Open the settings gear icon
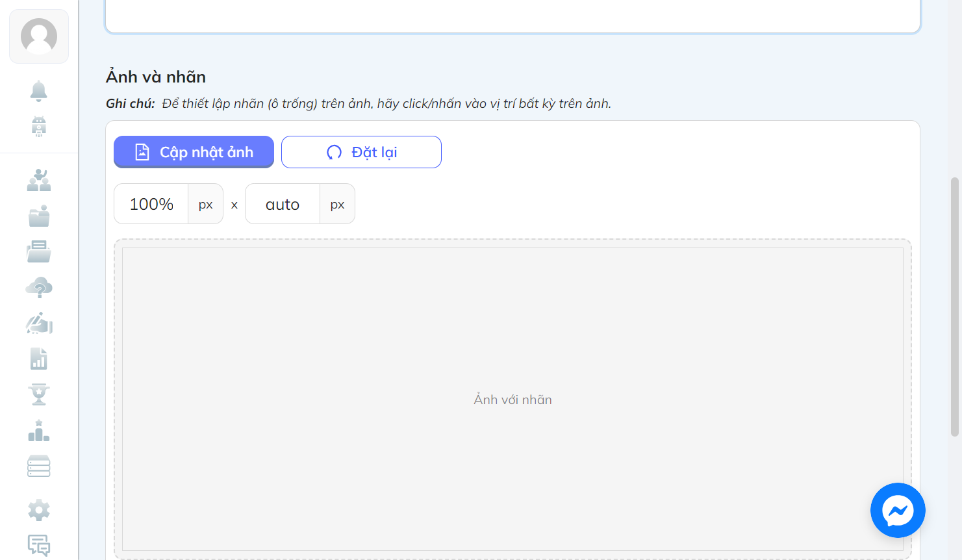962x560 pixels. tap(39, 510)
